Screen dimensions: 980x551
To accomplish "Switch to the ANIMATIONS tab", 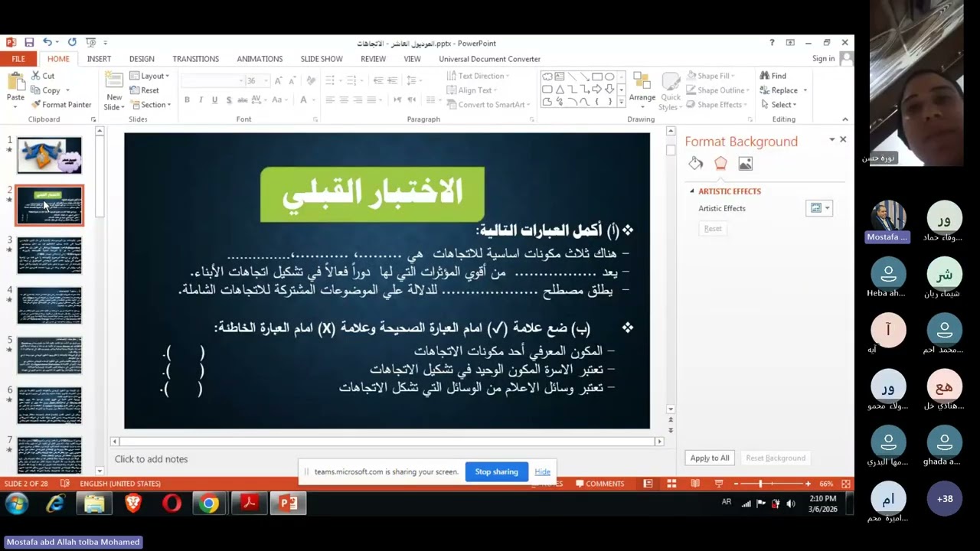I will tap(260, 59).
